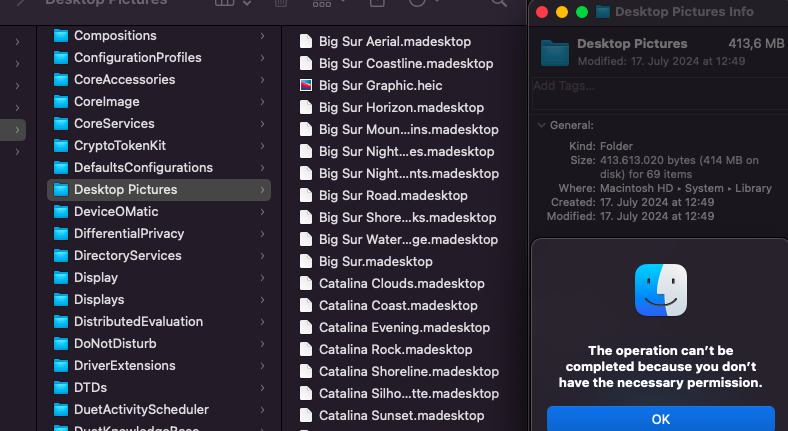Click the large folder icon in Info window

(x=555, y=53)
